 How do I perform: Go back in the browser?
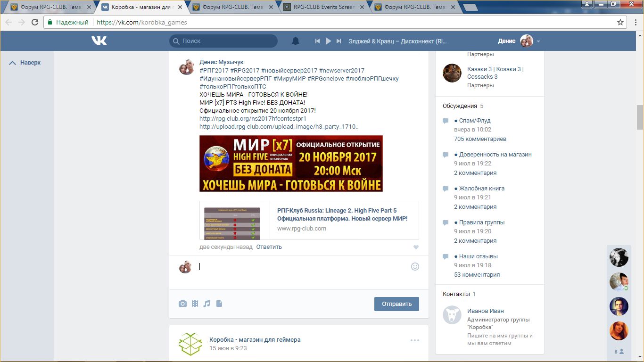click(x=9, y=22)
